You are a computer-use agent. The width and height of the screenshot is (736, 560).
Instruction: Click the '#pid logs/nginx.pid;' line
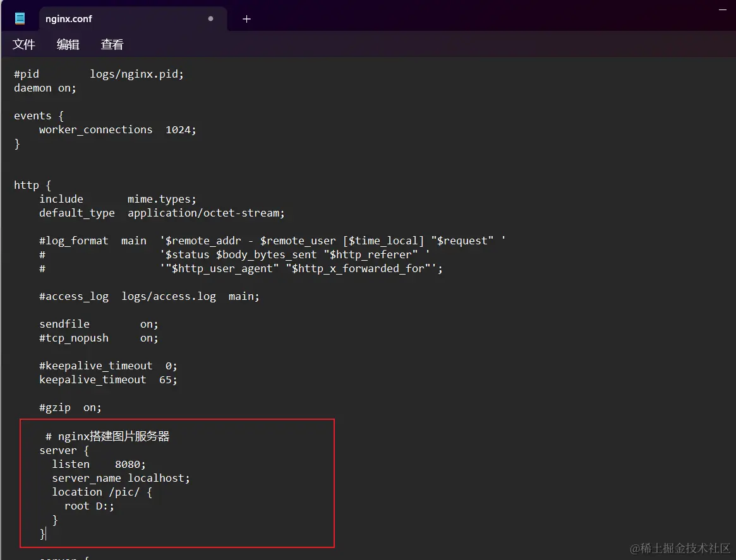99,74
